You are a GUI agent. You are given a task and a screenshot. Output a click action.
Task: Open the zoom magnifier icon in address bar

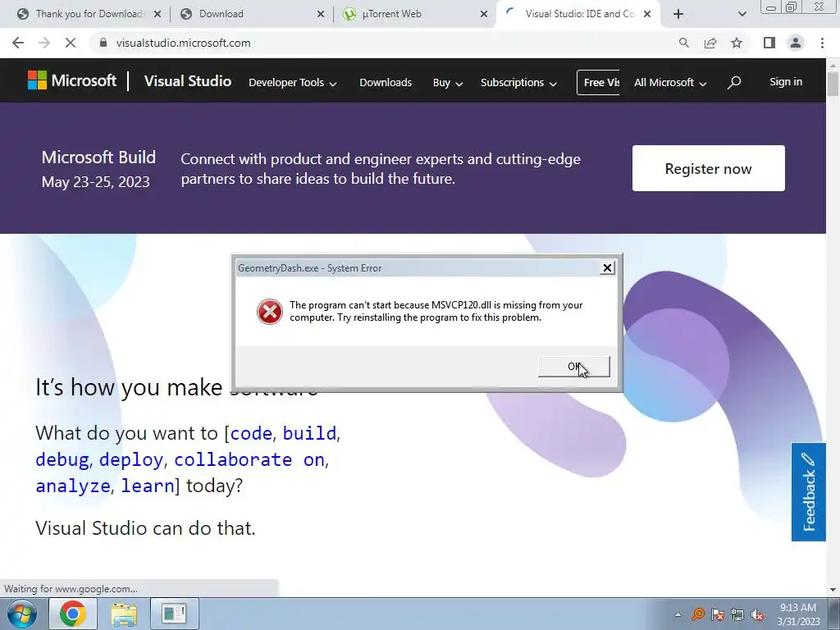pyautogui.click(x=683, y=43)
